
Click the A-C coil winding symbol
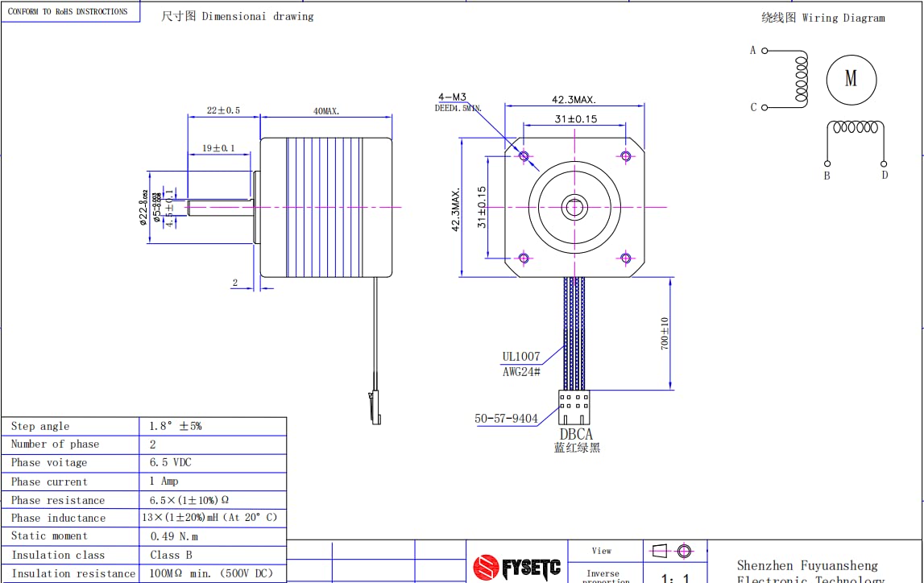(801, 78)
